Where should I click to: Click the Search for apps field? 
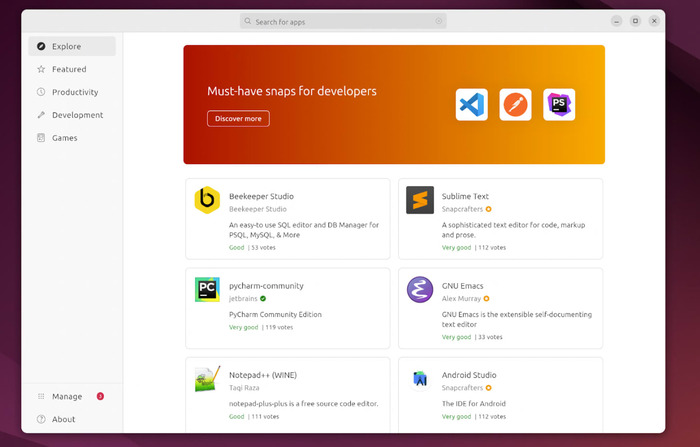click(340, 21)
